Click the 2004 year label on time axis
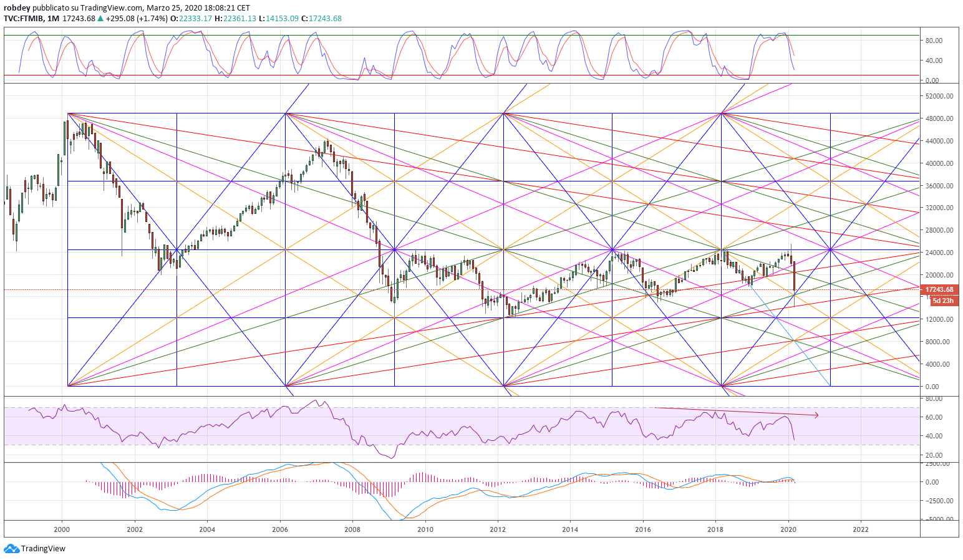Image resolution: width=963 pixels, height=560 pixels. click(207, 529)
